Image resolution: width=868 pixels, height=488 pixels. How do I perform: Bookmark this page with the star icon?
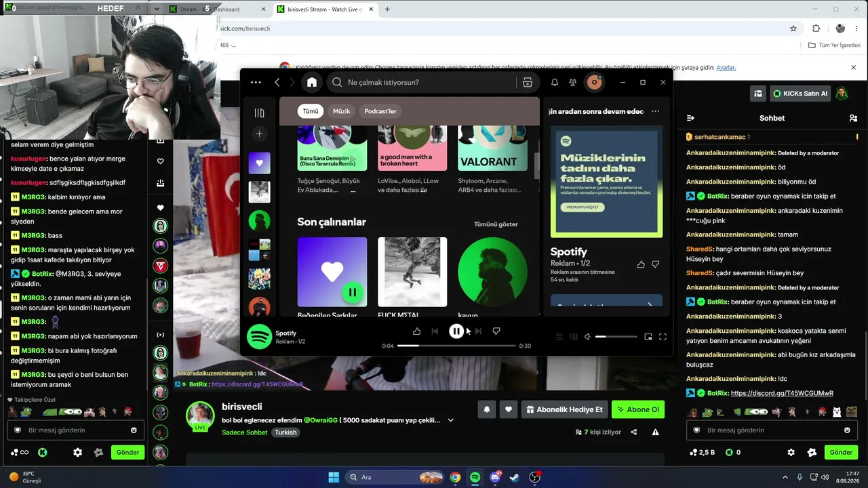[793, 28]
